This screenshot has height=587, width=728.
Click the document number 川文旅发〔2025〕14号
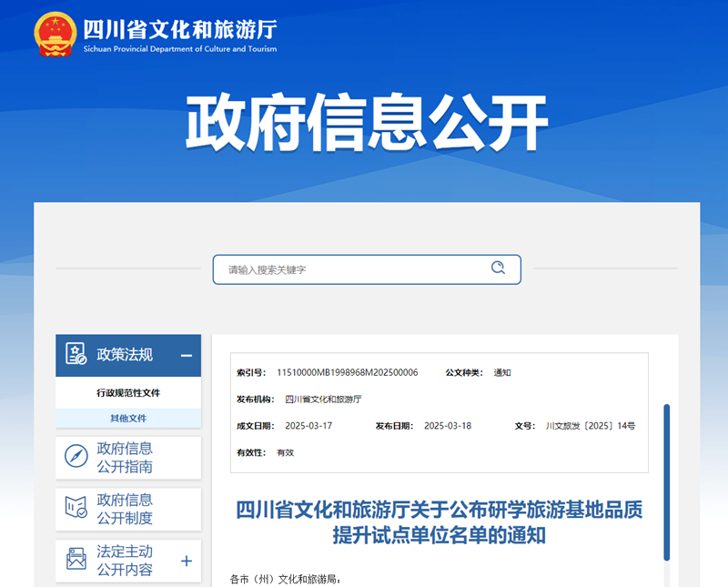590,426
